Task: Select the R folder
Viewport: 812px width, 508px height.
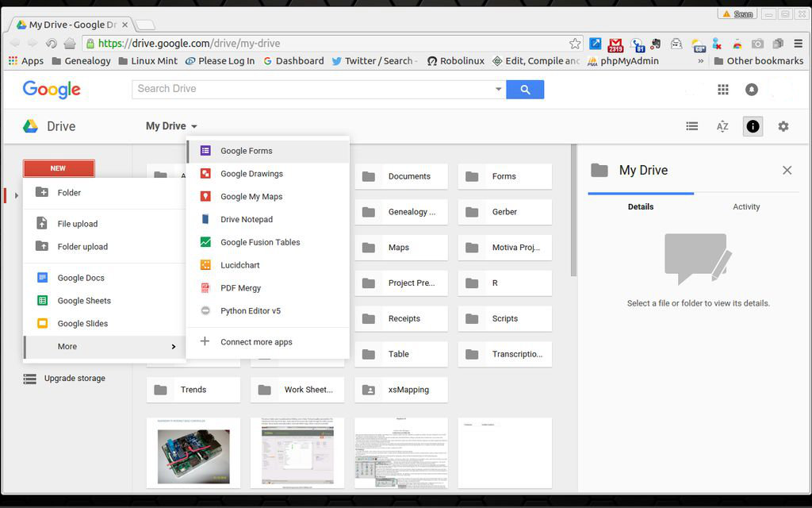Action: point(505,283)
